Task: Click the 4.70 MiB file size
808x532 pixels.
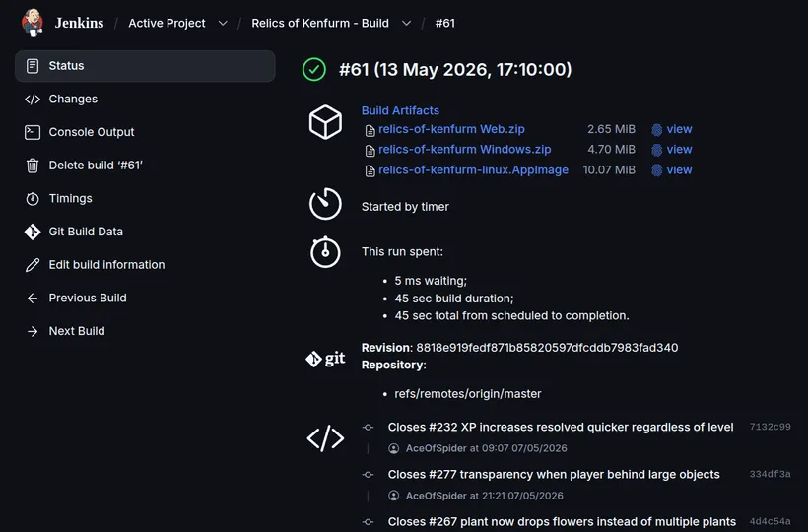Action: coord(611,150)
